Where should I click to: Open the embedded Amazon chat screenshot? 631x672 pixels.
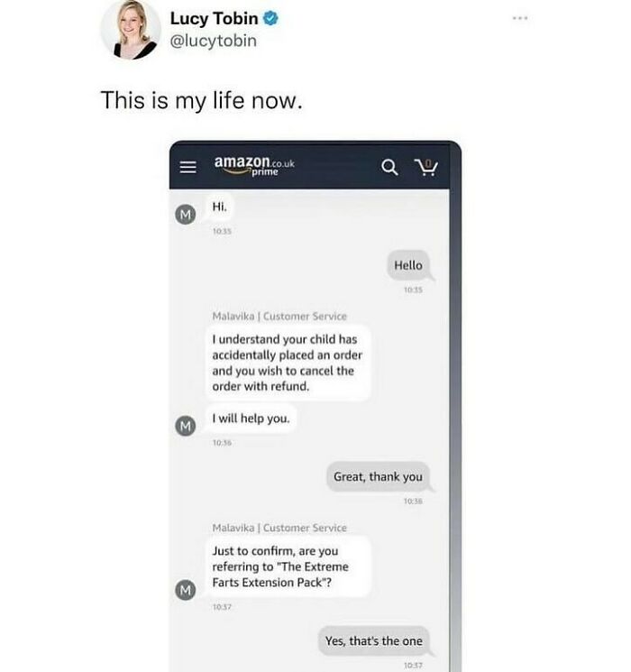coord(315,406)
